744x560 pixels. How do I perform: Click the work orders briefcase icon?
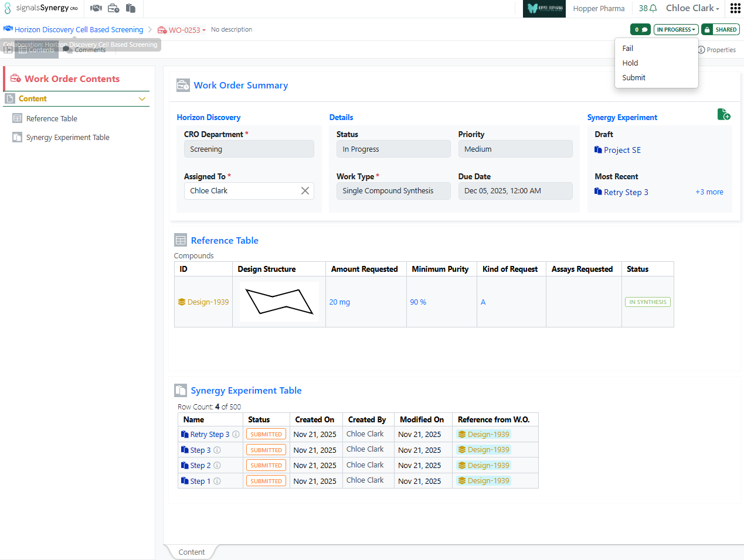coord(114,8)
